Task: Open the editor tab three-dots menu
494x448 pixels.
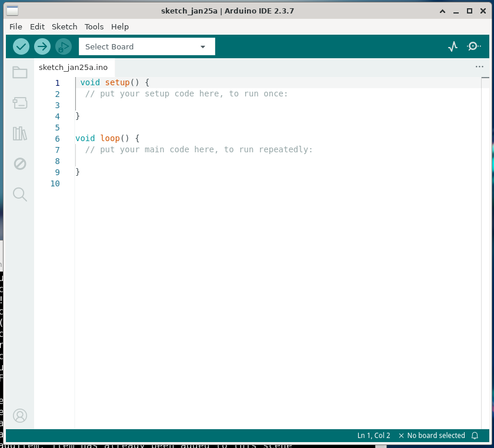Action: (479, 67)
